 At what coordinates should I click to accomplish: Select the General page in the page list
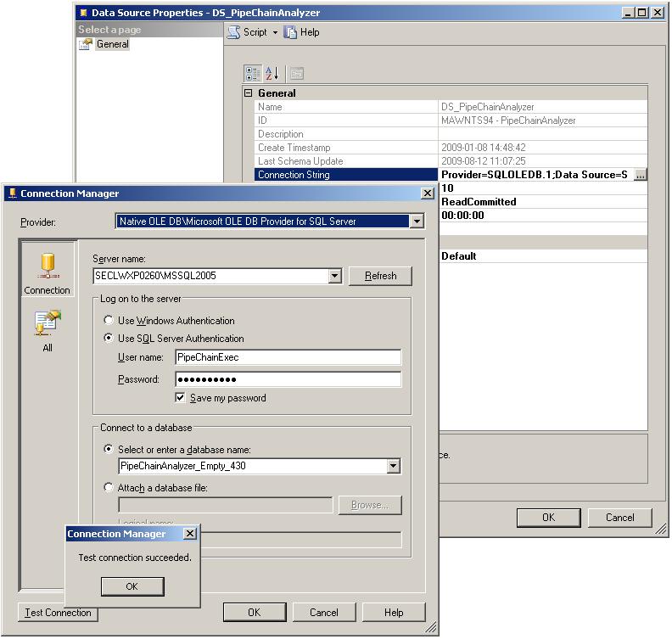(112, 44)
